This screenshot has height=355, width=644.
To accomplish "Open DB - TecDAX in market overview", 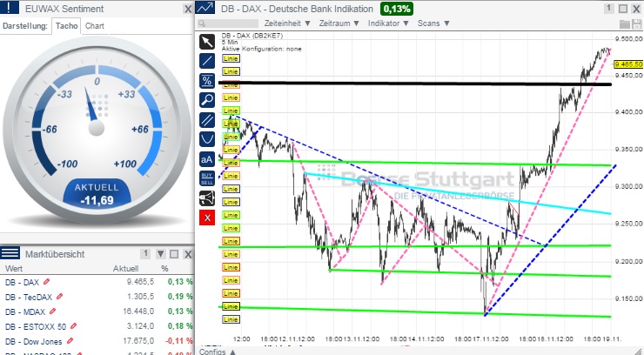I will (29, 297).
